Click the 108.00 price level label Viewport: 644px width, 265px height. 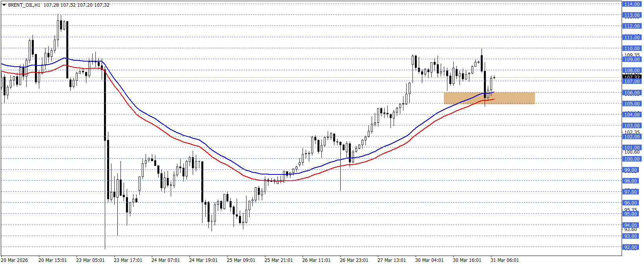pos(631,71)
